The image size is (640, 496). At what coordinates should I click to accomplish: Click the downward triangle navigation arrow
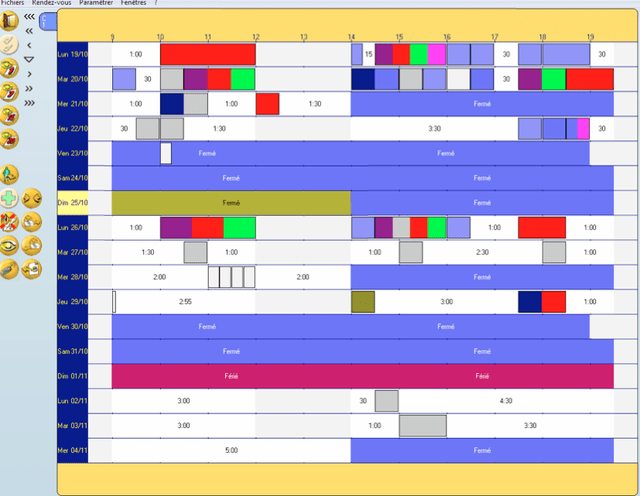(x=29, y=59)
